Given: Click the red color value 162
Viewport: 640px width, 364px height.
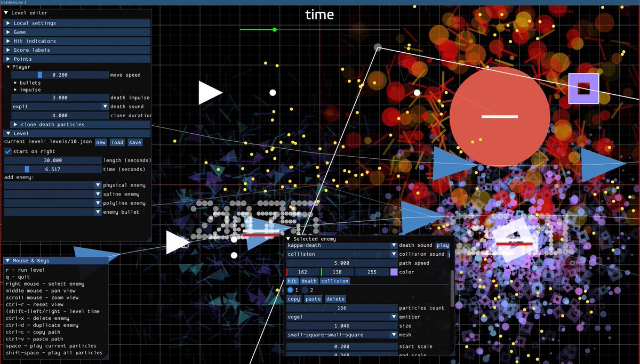Looking at the screenshot, I should point(303,272).
